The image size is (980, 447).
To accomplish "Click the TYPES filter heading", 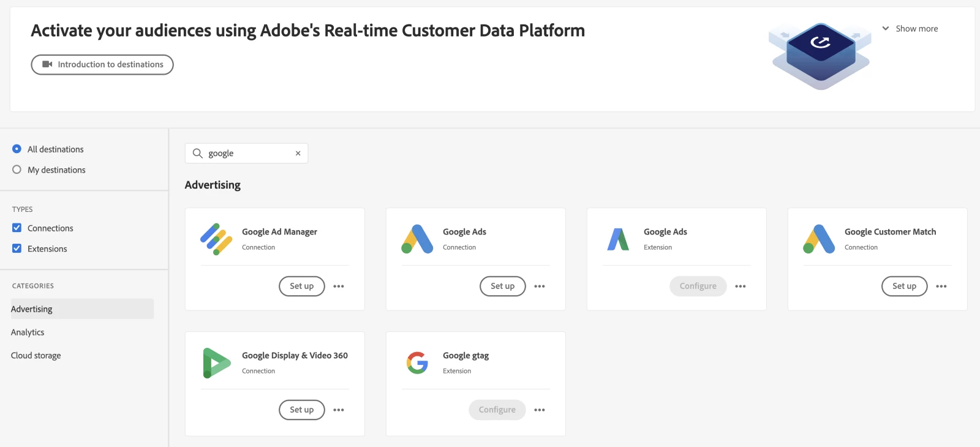I will click(22, 209).
